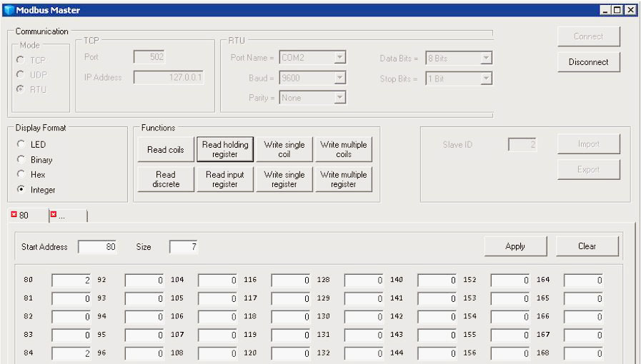The image size is (641, 364).
Task: Click register 128 value field
Action: pos(364,280)
